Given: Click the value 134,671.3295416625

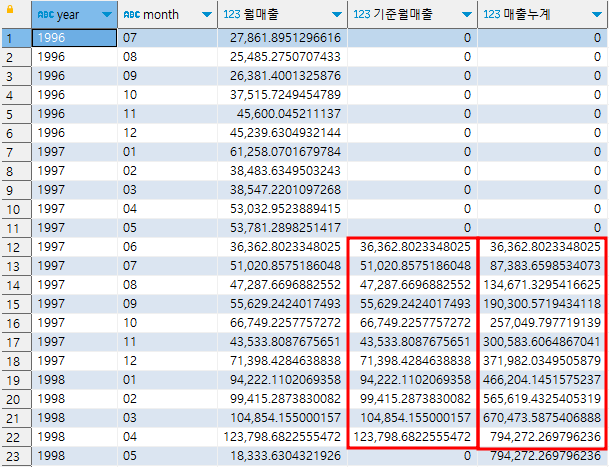Looking at the screenshot, I should tap(543, 285).
